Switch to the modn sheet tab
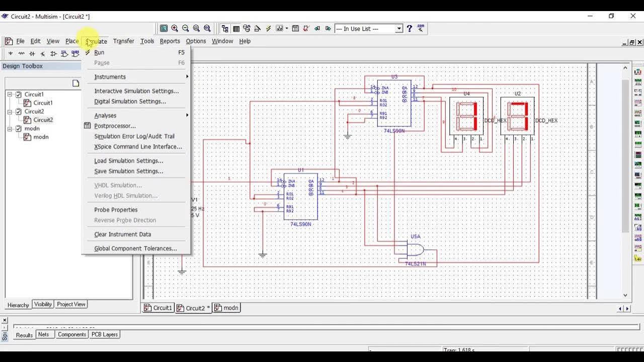Screen dimensions: 644x362 coord(226,308)
